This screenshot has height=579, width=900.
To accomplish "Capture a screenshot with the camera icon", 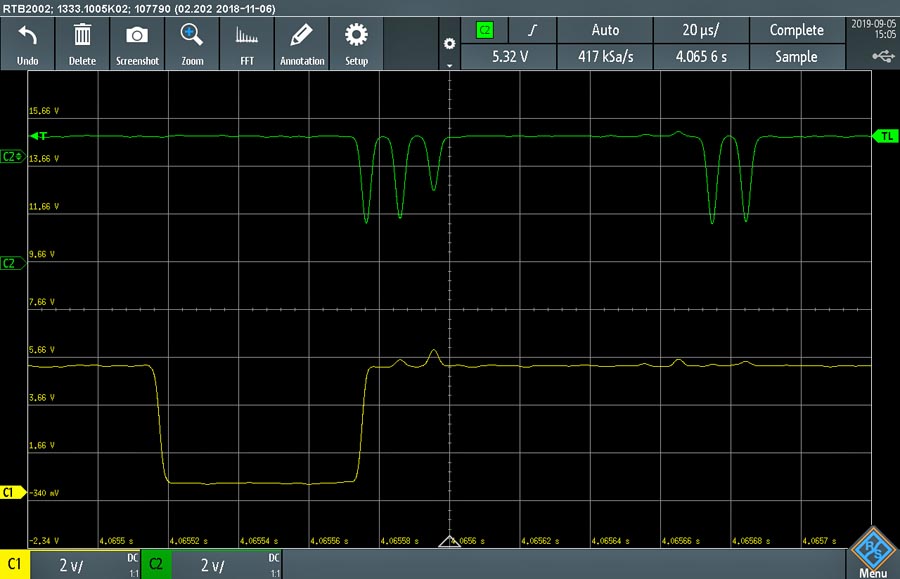I will [137, 35].
